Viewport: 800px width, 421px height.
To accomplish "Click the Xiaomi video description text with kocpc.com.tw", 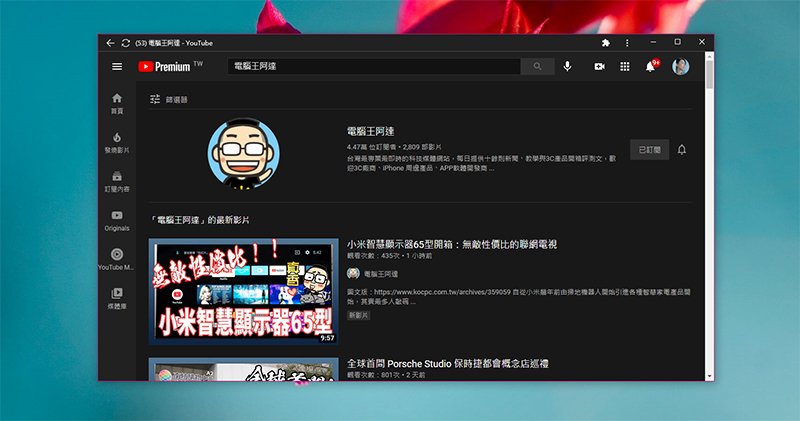I will tap(518, 297).
